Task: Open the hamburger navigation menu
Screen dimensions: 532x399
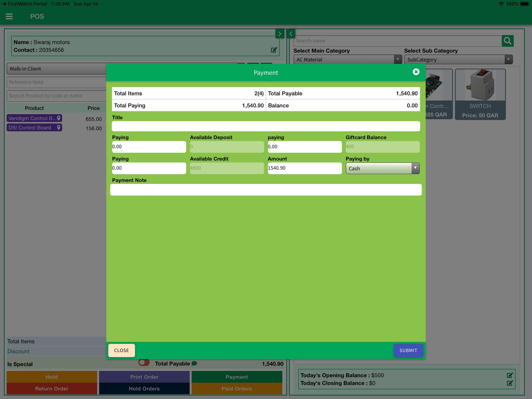Action: [9, 16]
